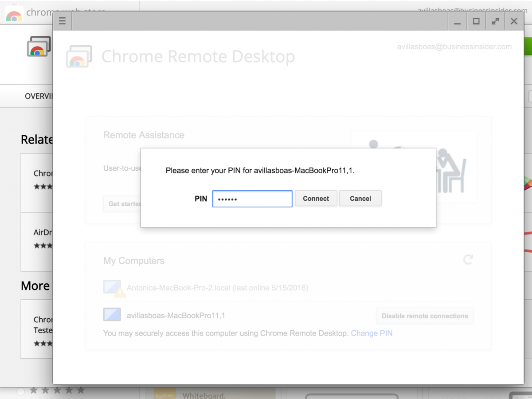Click the avillasboas-MacBookPro11,1 computer icon
This screenshot has height=399, width=532.
coord(112,315)
